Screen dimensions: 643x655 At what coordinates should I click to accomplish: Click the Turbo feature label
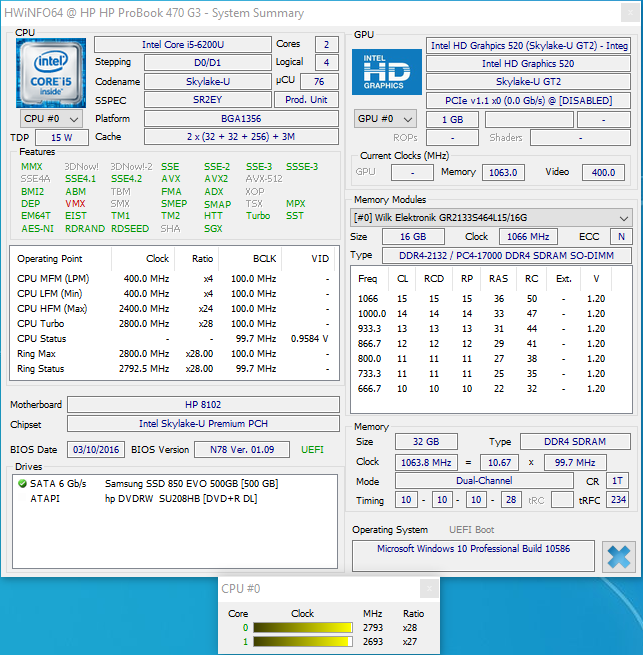coord(258,216)
